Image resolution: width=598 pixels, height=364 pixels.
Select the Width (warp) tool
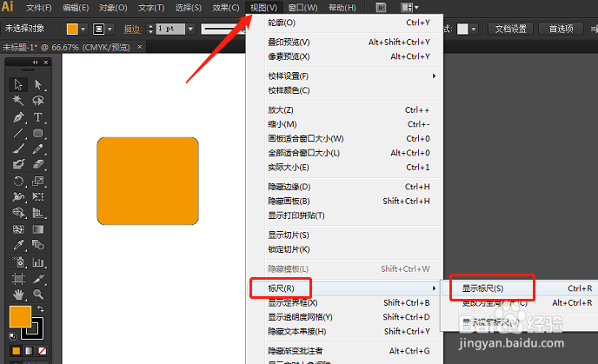(x=18, y=196)
